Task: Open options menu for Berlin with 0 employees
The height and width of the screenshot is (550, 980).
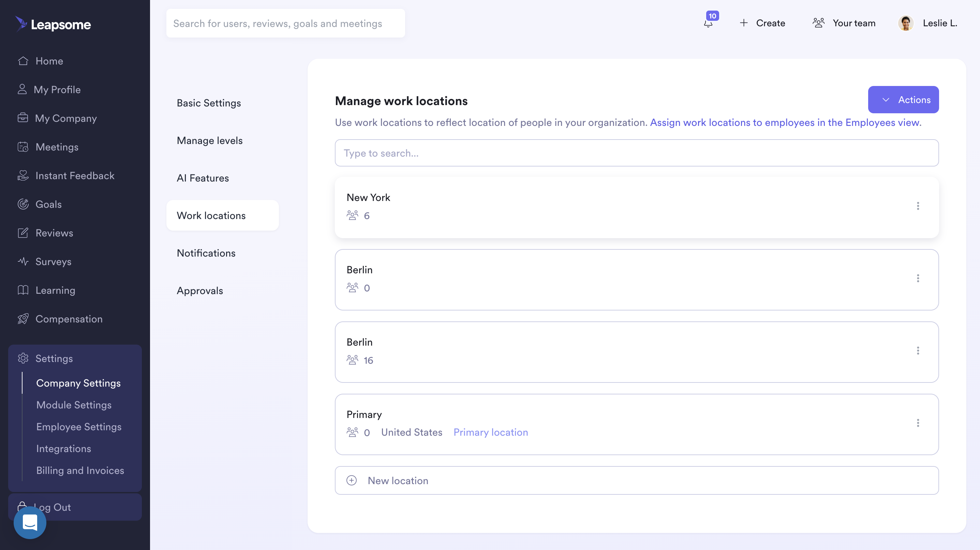Action: point(918,278)
